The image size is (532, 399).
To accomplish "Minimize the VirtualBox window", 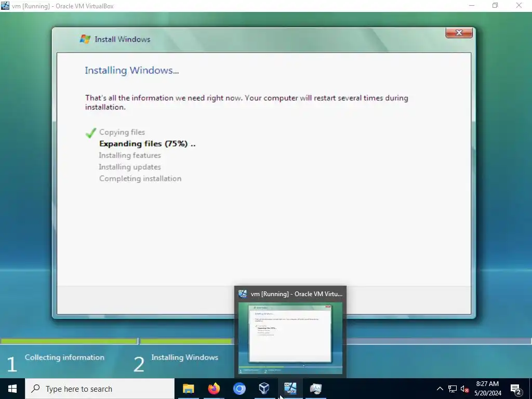I will point(472,5).
